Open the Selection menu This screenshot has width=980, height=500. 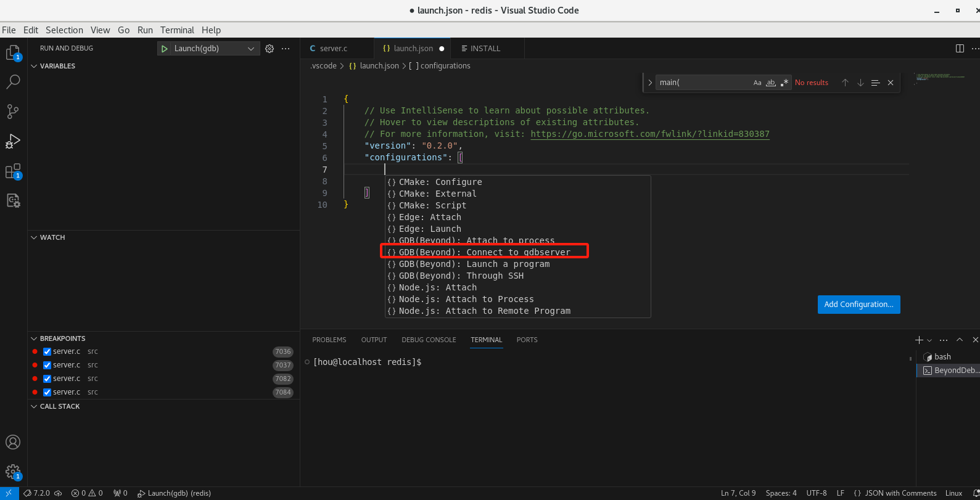tap(64, 30)
